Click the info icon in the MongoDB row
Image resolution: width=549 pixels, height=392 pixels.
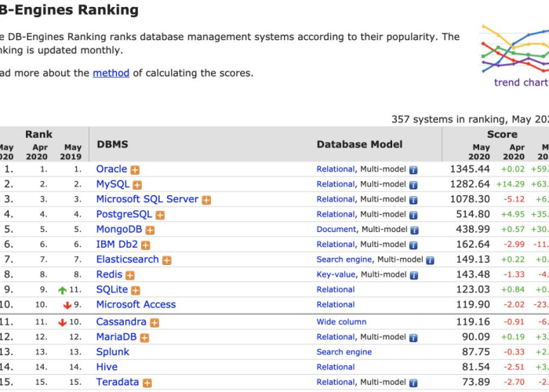(x=414, y=230)
